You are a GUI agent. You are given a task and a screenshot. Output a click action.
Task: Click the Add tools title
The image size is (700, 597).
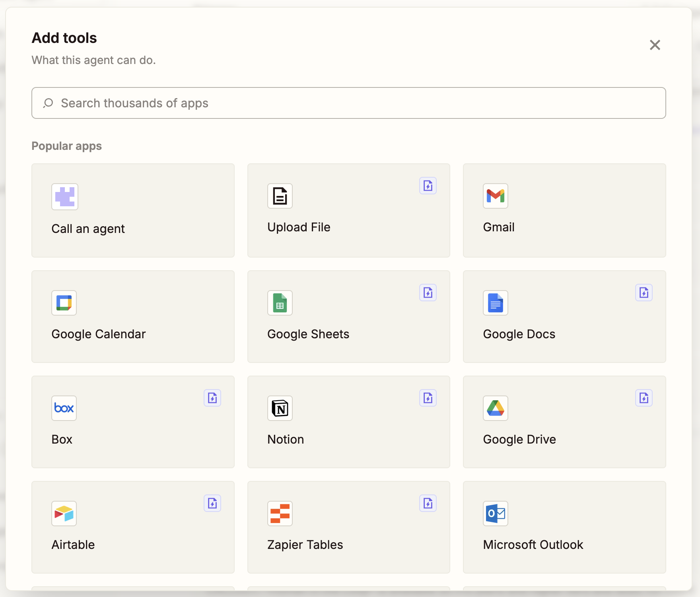64,38
